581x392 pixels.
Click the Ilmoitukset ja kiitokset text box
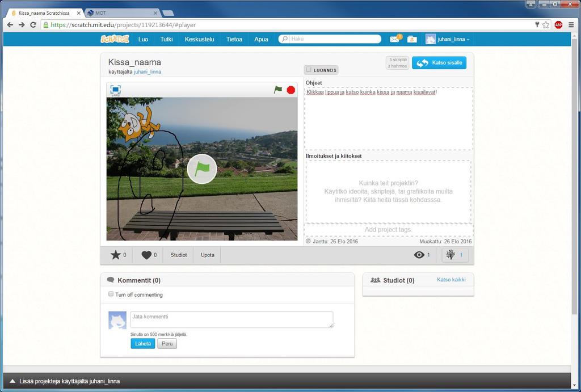click(389, 192)
